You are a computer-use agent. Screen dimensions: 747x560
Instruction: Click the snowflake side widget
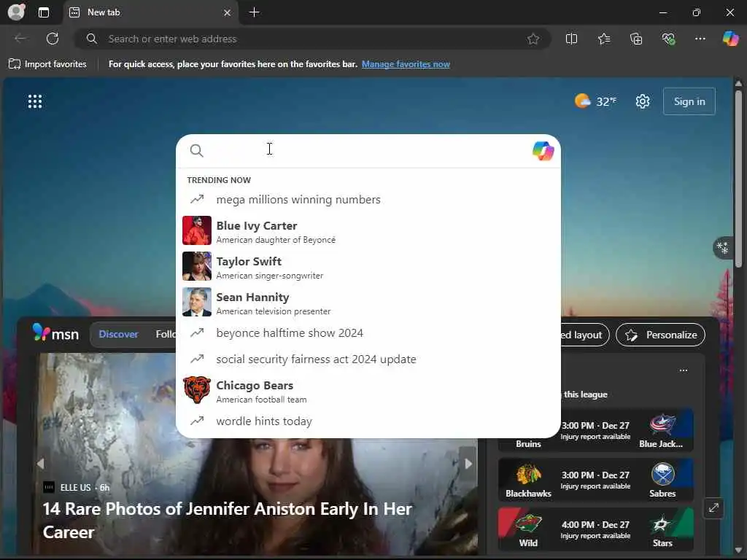click(x=723, y=248)
